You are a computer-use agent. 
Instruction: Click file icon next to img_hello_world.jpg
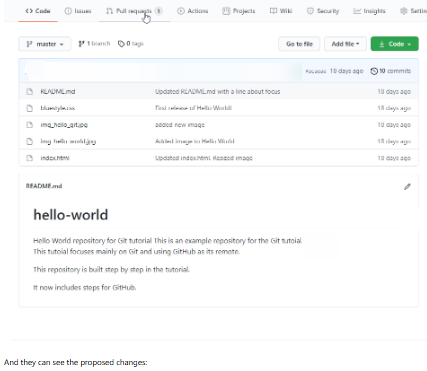pos(30,141)
